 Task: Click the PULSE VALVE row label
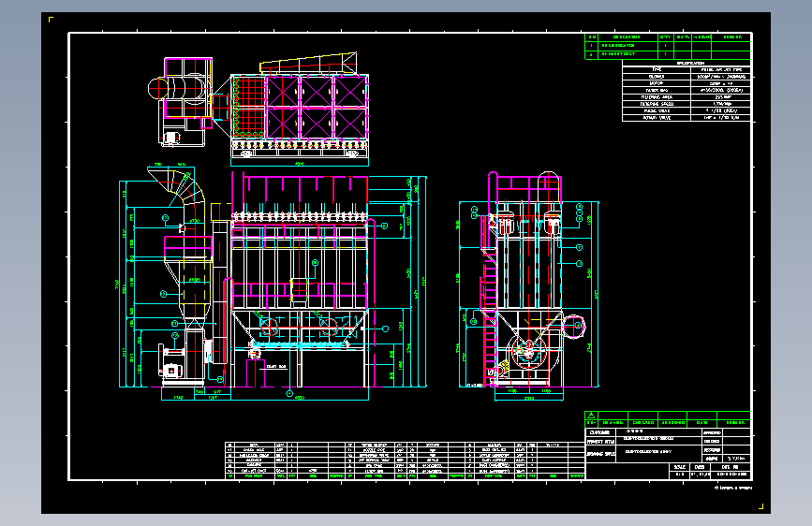pos(657,110)
